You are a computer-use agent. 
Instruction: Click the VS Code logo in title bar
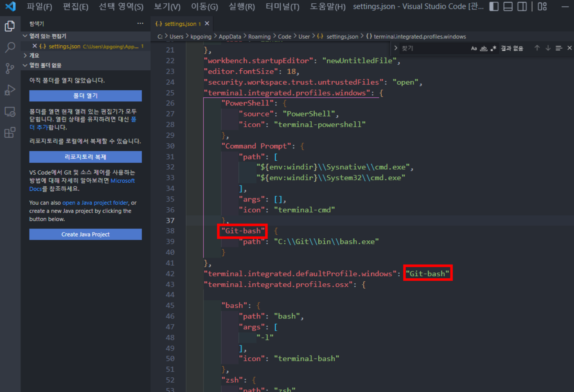pyautogui.click(x=10, y=6)
